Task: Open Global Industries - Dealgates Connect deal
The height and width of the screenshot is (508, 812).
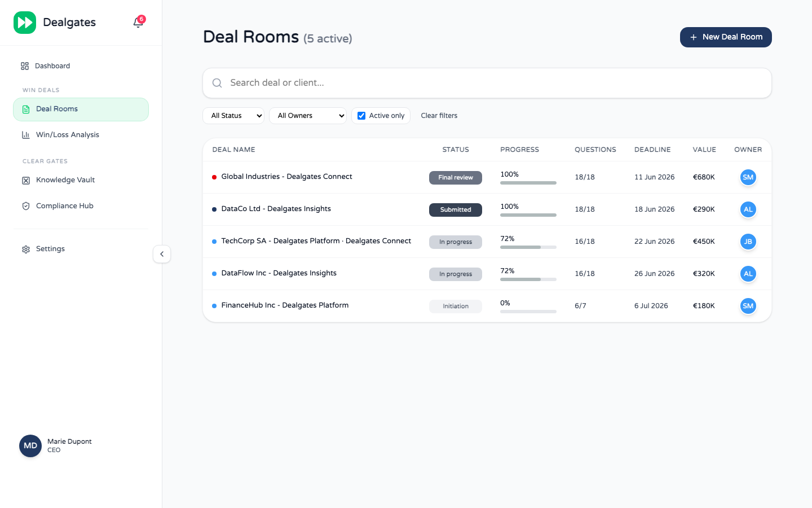Action: 286,177
